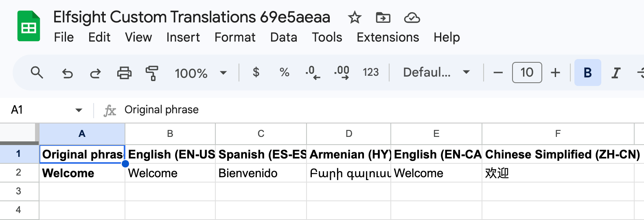This screenshot has height=220, width=644.
Task: Check cloud save status icon
Action: pos(412,18)
